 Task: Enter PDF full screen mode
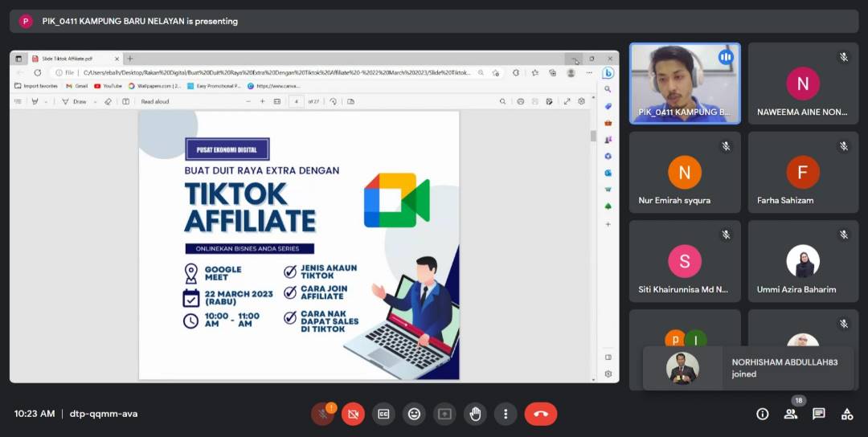click(x=567, y=101)
